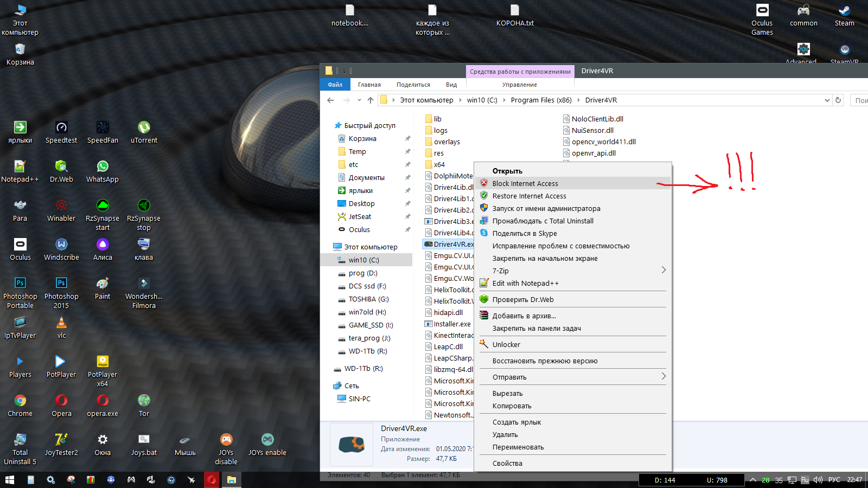Select Block Internet Access menu entry
Screen dimensions: 868x488
573,183
